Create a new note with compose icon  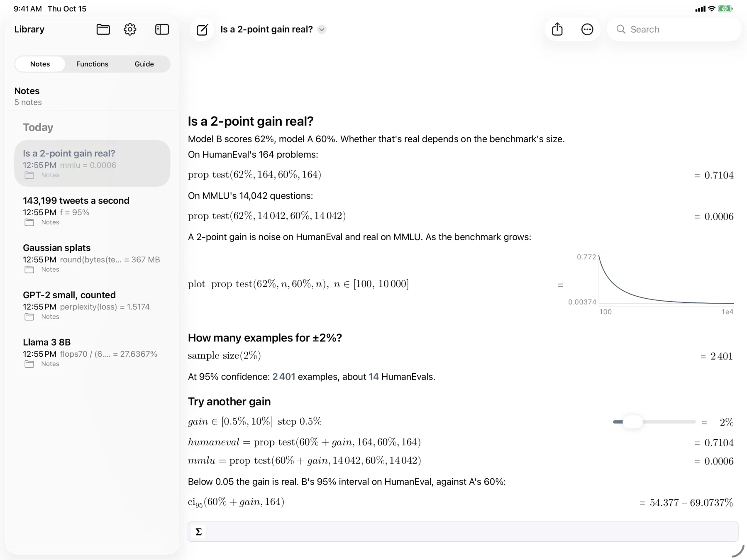[x=202, y=29]
